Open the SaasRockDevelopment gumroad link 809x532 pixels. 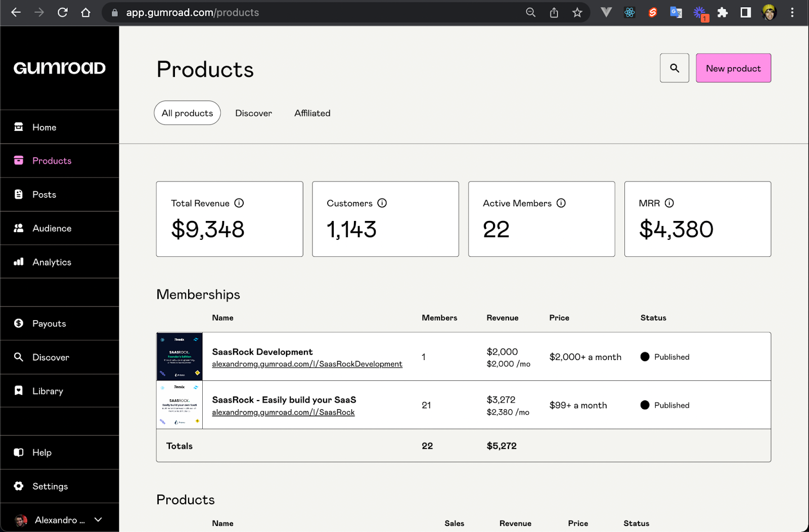[x=307, y=364]
